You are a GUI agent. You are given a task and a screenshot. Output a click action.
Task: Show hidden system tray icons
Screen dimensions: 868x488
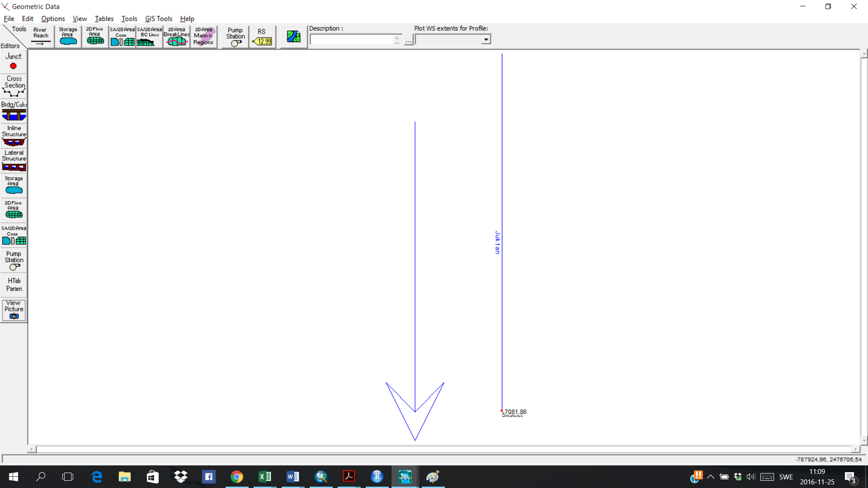711,477
